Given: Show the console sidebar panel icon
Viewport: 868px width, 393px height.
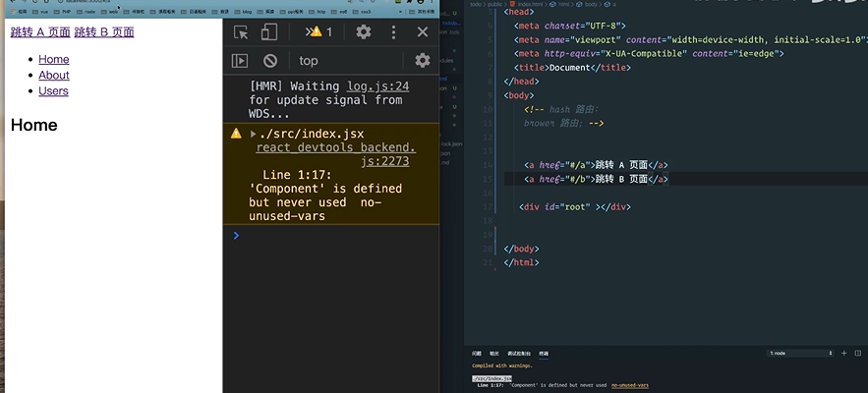Looking at the screenshot, I should pos(239,60).
